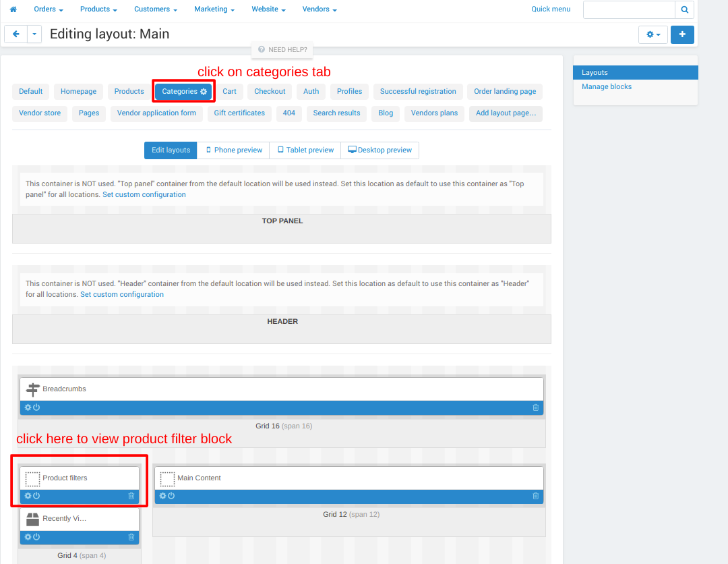
Task: Toggle power switch on Product filters block
Action: point(36,496)
